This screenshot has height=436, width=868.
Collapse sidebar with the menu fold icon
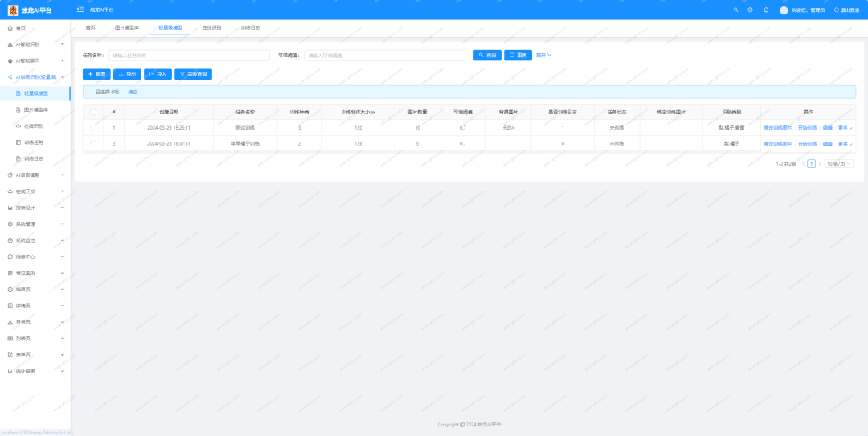80,10
